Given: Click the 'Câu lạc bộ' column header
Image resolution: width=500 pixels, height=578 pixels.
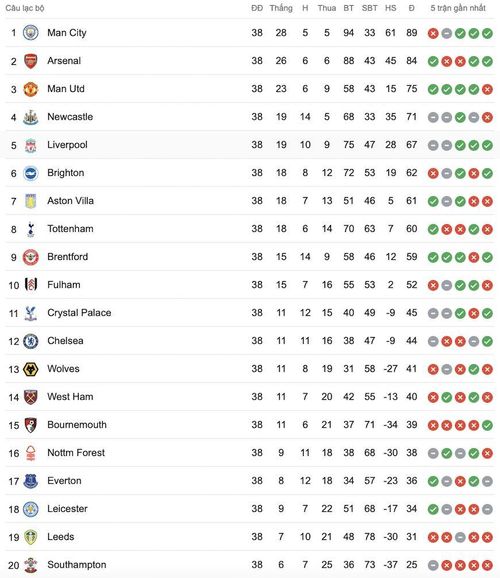Looking at the screenshot, I should pos(25,8).
